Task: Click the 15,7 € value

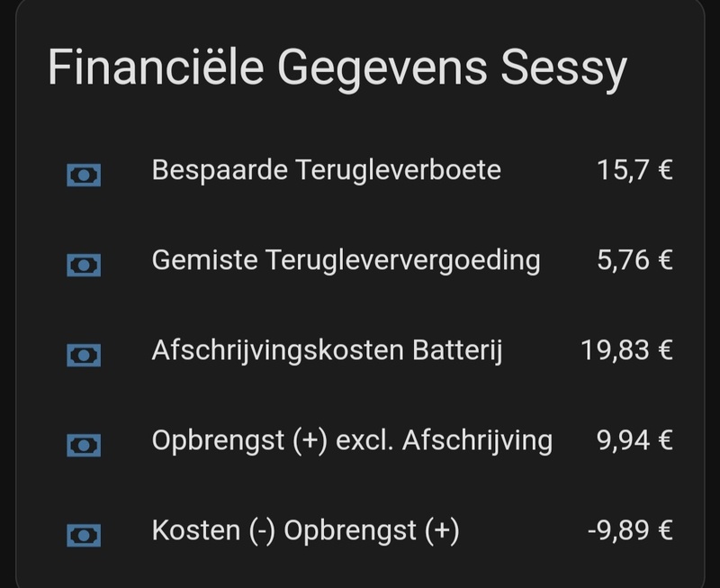Action: (634, 170)
